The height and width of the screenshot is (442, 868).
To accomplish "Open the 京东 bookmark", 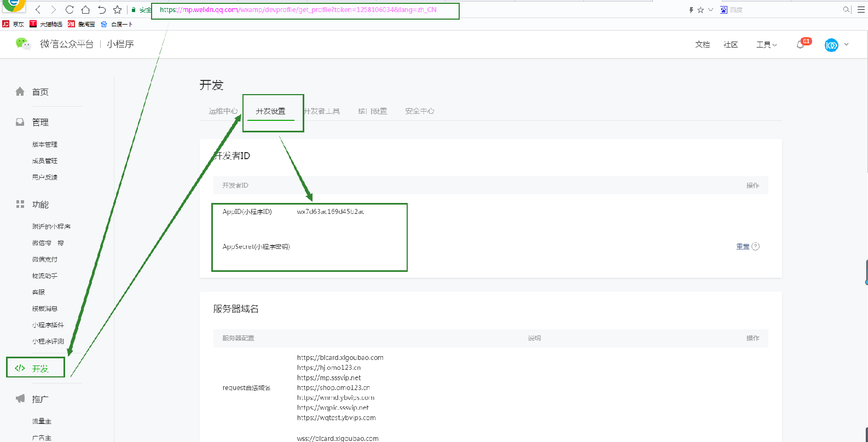I will pos(13,24).
